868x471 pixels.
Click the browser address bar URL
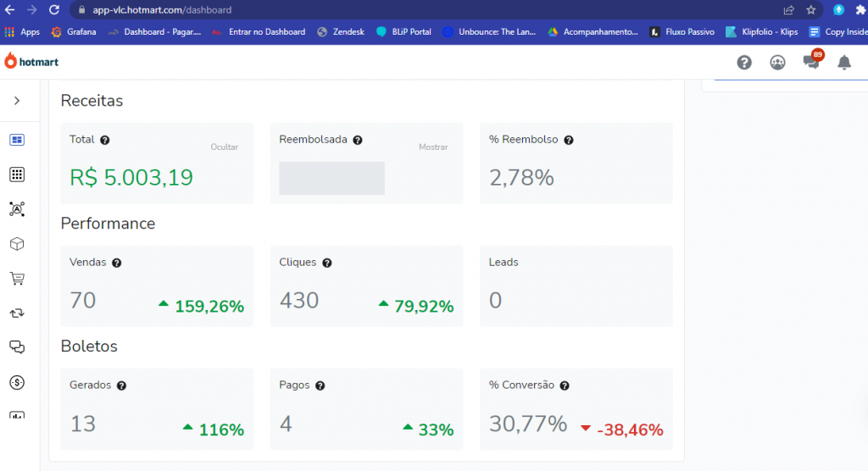pyautogui.click(x=162, y=10)
